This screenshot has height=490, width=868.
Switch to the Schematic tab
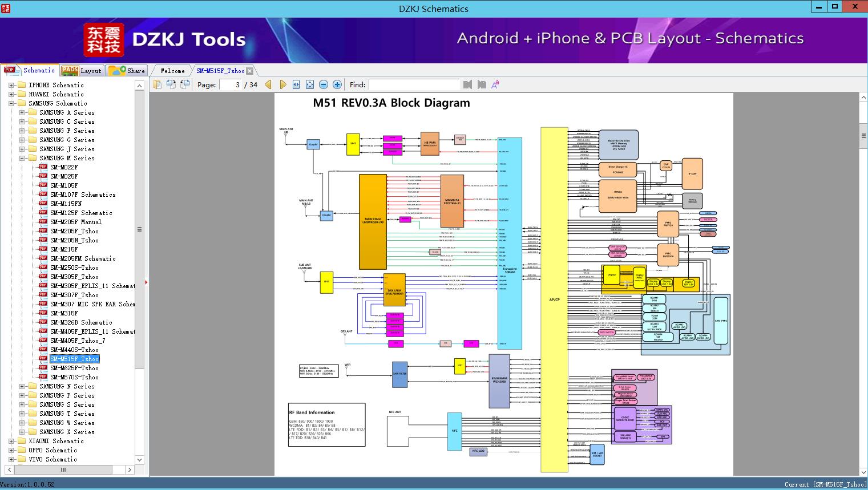coord(30,70)
